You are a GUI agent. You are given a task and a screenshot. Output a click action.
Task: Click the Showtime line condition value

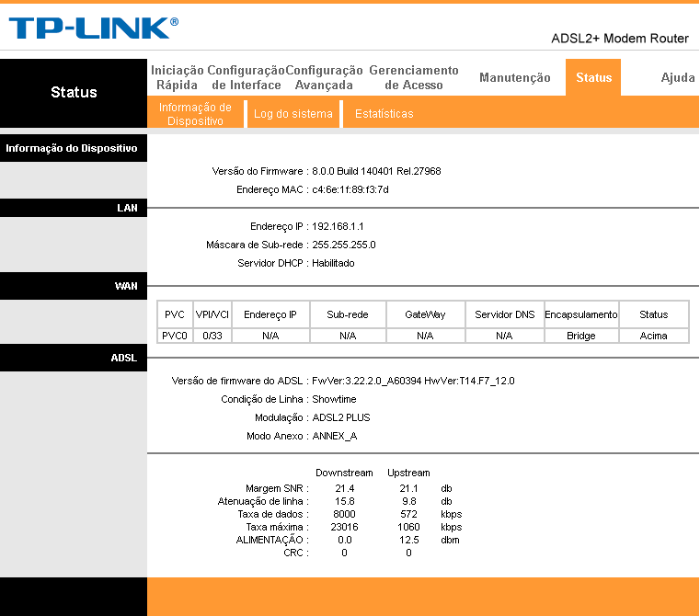coord(334,399)
